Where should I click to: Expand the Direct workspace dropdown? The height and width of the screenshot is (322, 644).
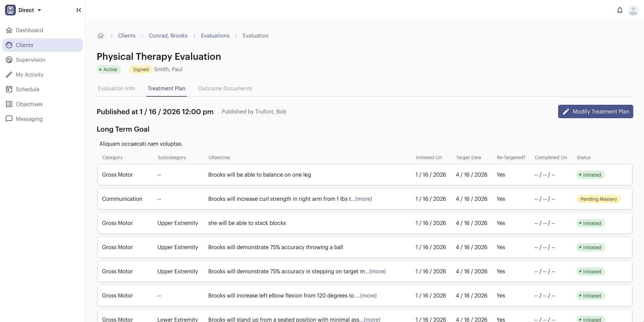pos(39,10)
